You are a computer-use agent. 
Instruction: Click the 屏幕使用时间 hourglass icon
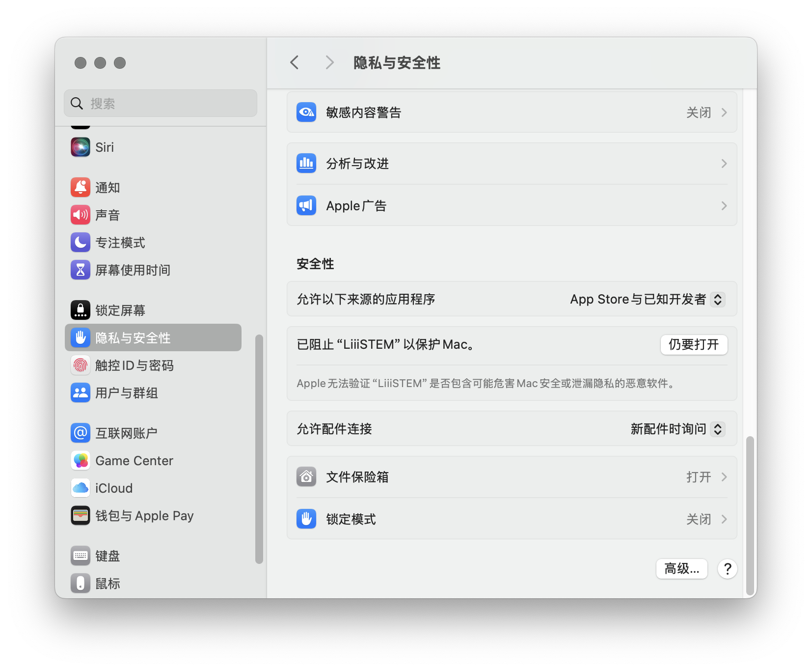(x=81, y=270)
